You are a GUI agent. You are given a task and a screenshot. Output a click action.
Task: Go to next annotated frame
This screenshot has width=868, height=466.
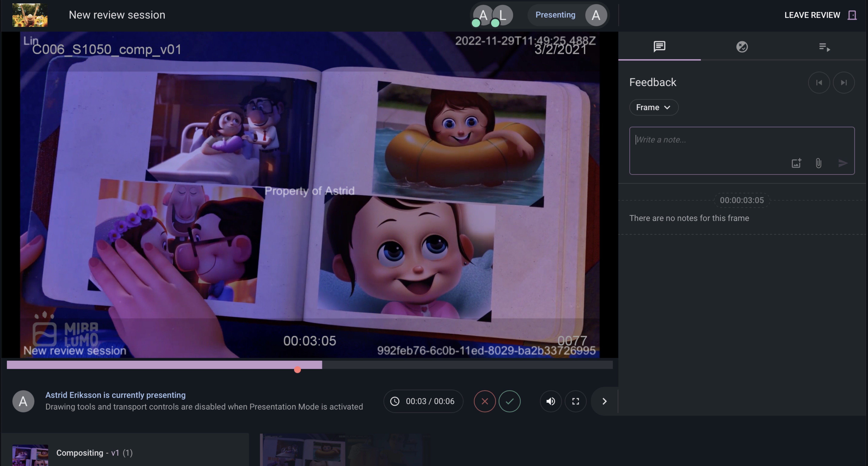[843, 83]
